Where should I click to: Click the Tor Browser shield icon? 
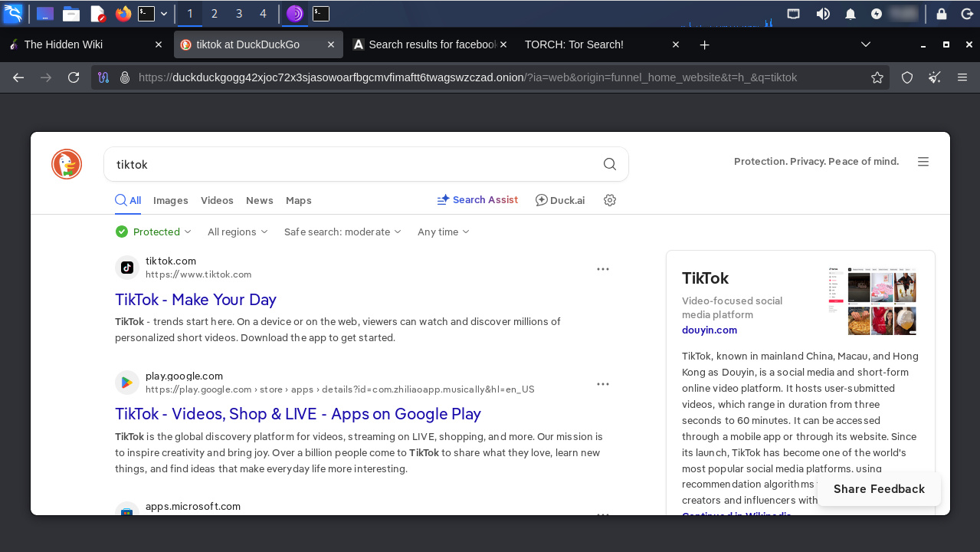[907, 77]
